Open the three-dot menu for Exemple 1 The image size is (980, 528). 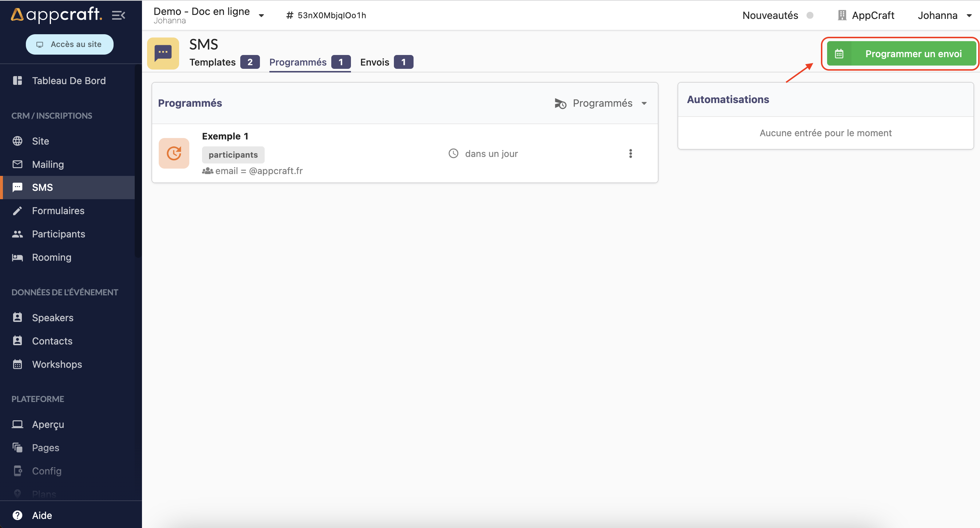coord(631,153)
